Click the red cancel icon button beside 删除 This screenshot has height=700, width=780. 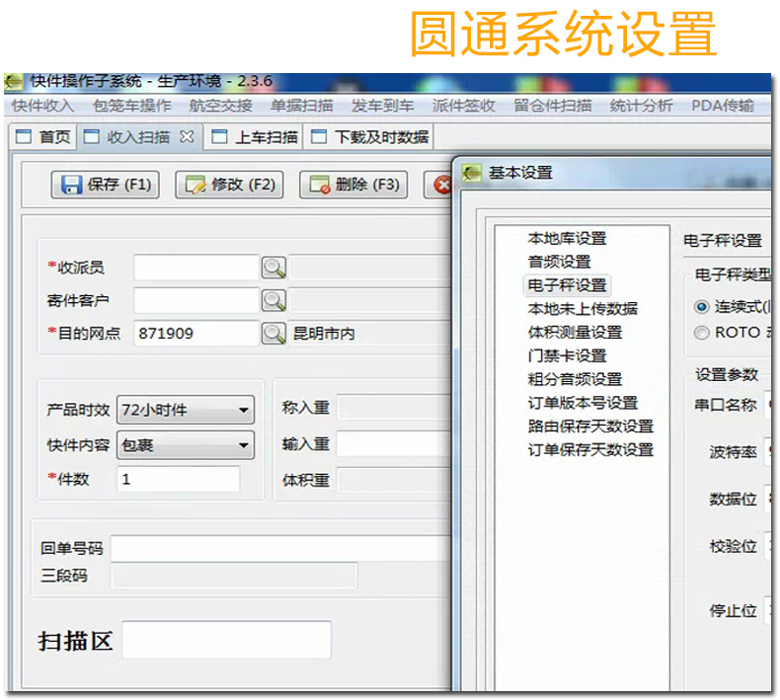tap(441, 185)
